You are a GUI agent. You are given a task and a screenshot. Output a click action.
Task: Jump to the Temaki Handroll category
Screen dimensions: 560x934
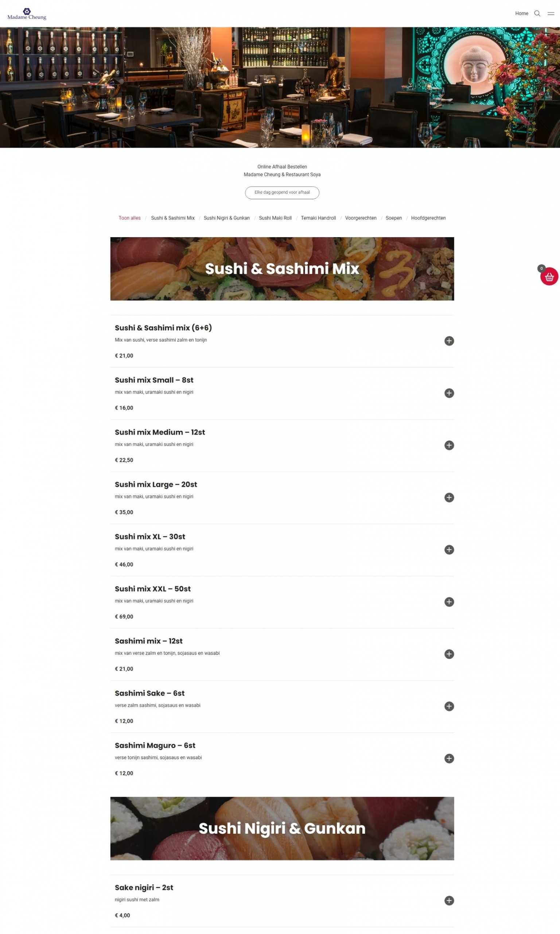coord(318,218)
